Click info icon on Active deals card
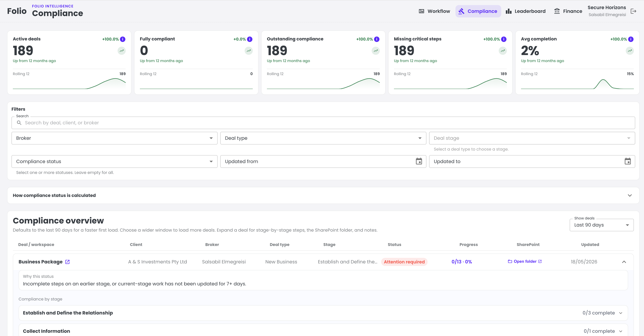 pos(122,39)
